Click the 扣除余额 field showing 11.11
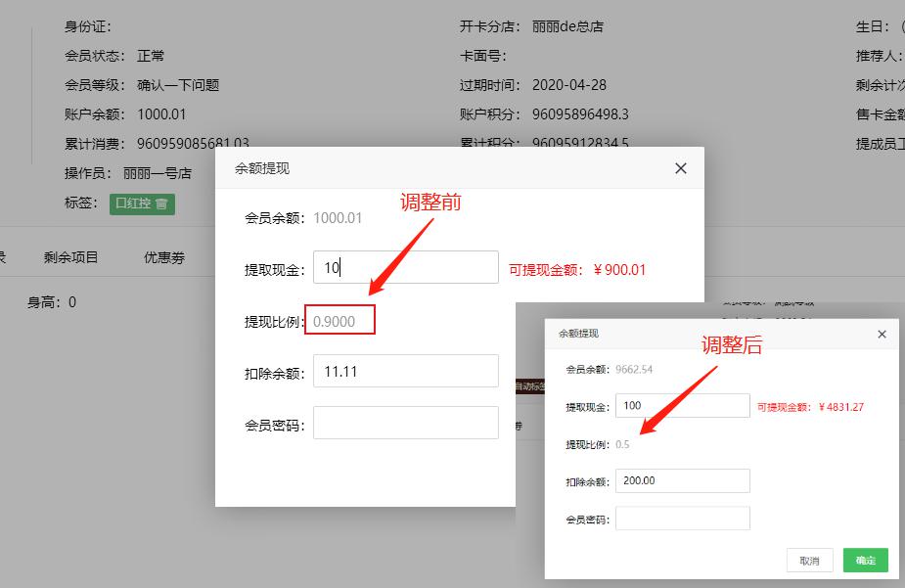Image resolution: width=905 pixels, height=588 pixels. pos(406,370)
